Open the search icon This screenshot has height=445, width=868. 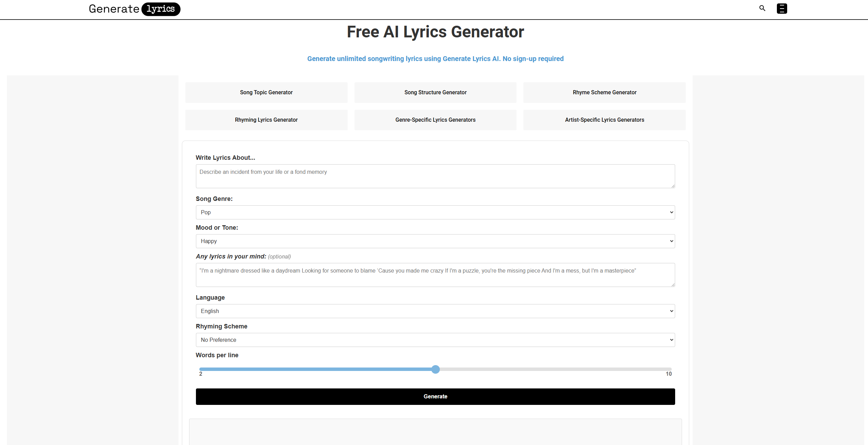[762, 8]
